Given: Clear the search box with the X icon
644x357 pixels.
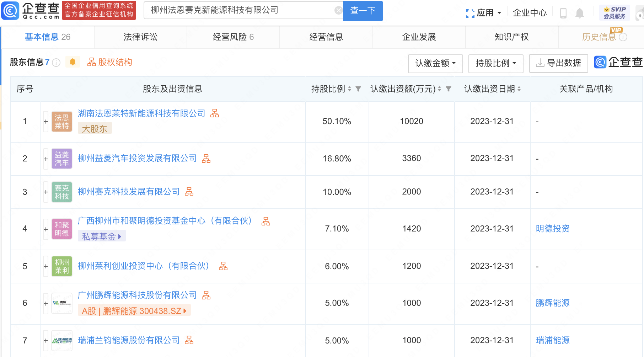Looking at the screenshot, I should click(x=338, y=10).
